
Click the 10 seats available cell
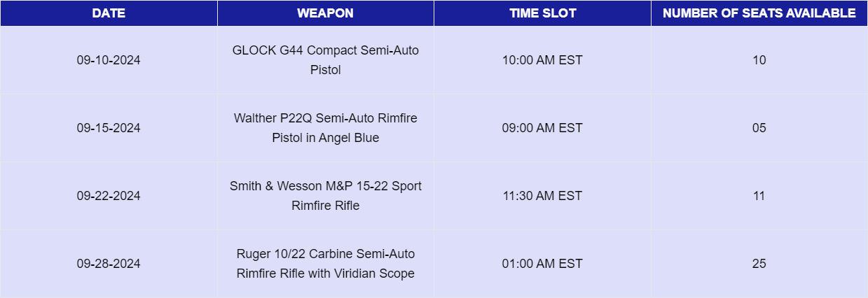[759, 60]
